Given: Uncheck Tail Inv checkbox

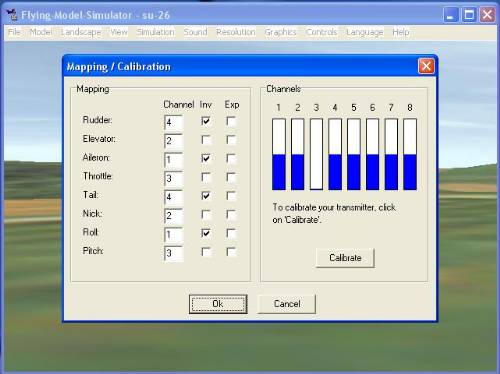Looking at the screenshot, I should pos(206,195).
